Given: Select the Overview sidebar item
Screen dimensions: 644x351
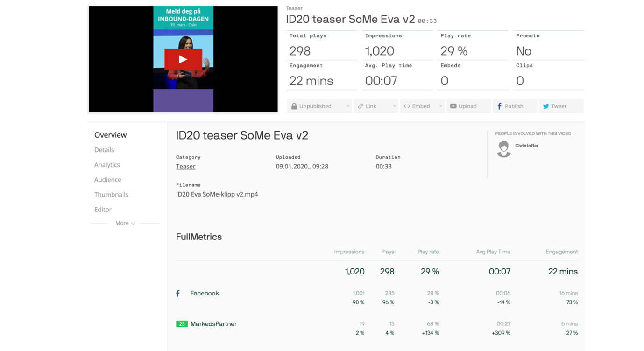Looking at the screenshot, I should pos(111,135).
